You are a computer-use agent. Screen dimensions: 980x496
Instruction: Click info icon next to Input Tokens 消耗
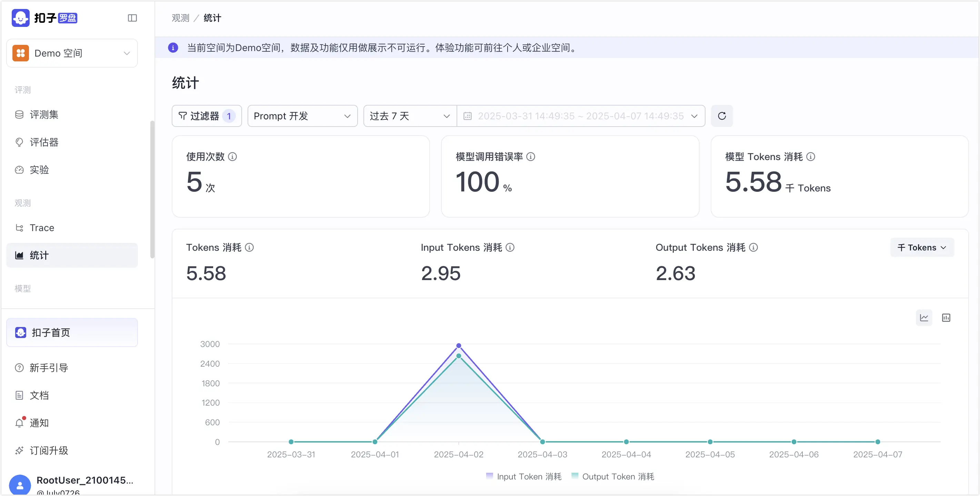point(510,247)
